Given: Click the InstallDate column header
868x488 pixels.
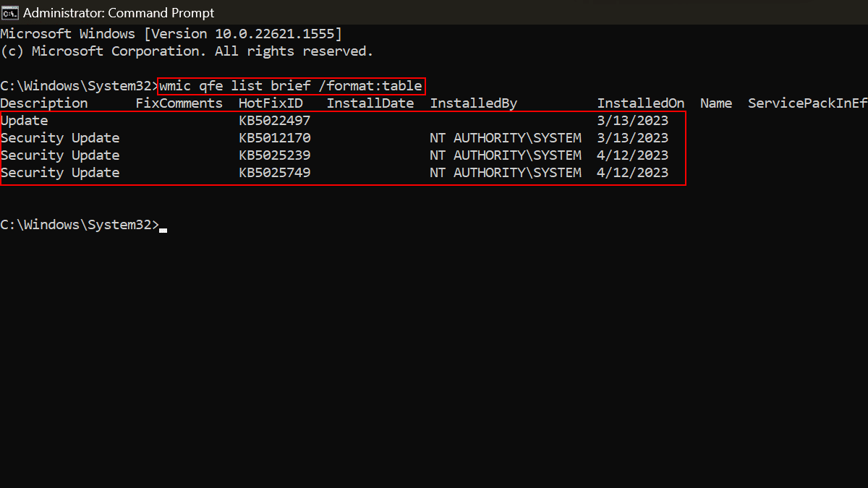Looking at the screenshot, I should click(x=370, y=103).
